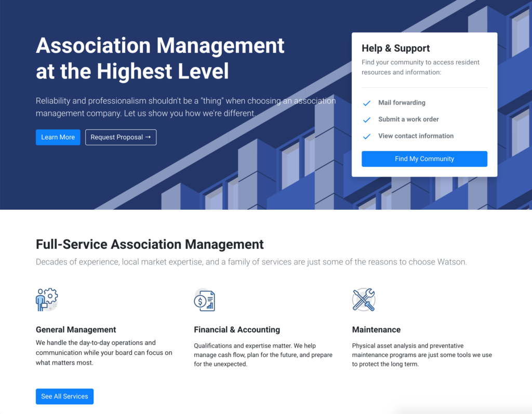Click the 'Decades of experience' subtitle line

point(251,262)
